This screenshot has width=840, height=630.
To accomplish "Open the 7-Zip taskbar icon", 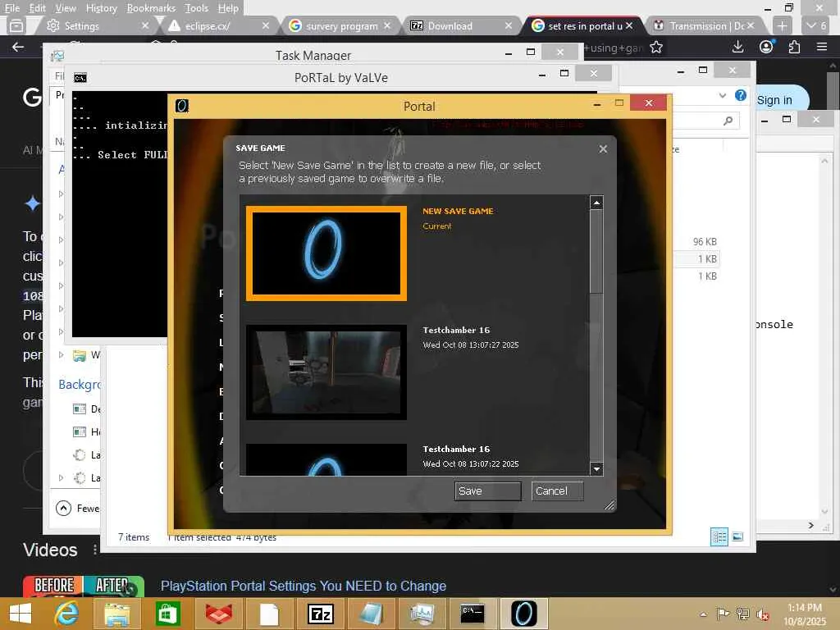I will [x=321, y=614].
